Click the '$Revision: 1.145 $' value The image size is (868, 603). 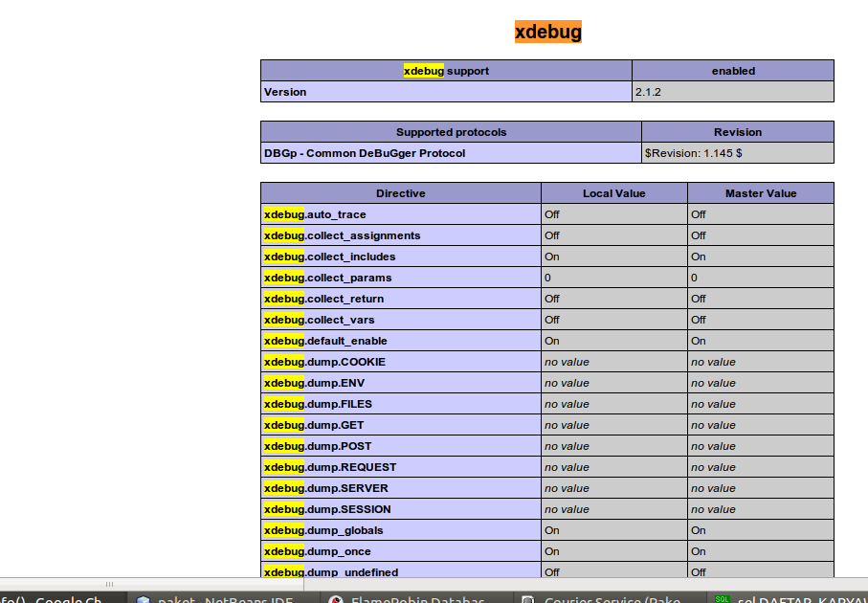pos(738,153)
